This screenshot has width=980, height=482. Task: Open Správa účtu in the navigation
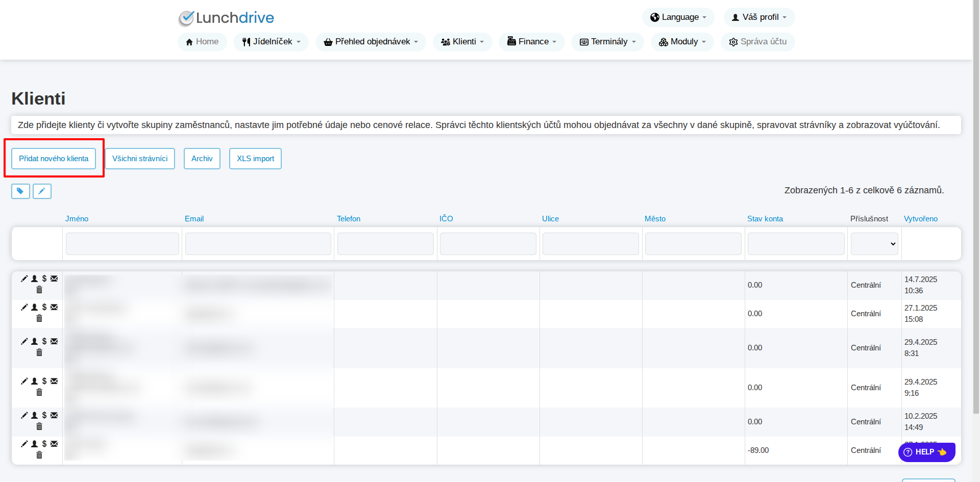tap(757, 42)
